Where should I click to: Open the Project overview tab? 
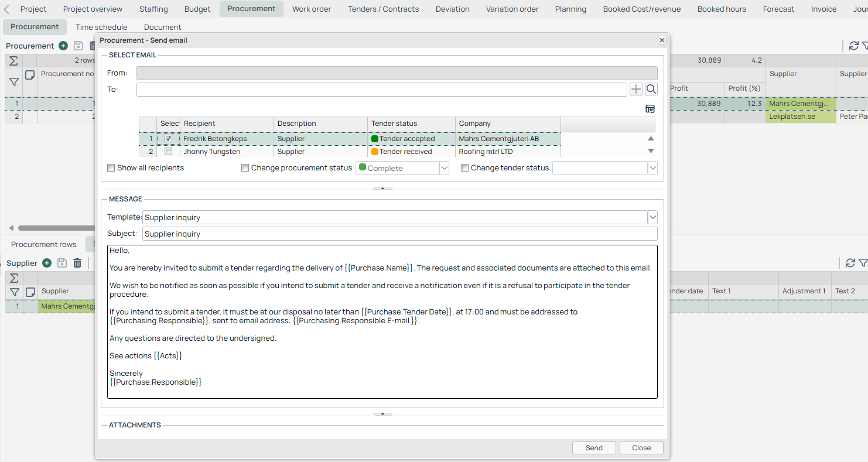pos(93,9)
